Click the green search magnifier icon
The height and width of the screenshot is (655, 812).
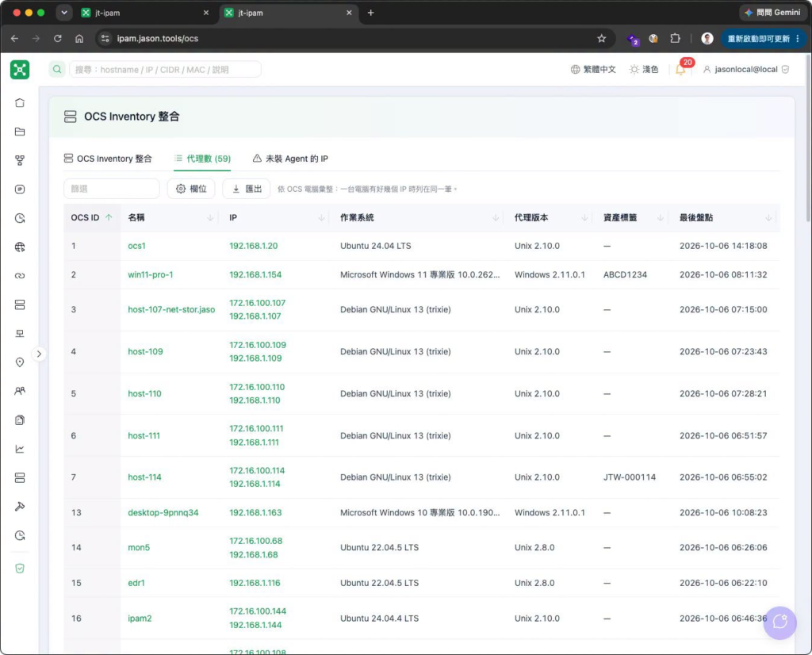[57, 69]
